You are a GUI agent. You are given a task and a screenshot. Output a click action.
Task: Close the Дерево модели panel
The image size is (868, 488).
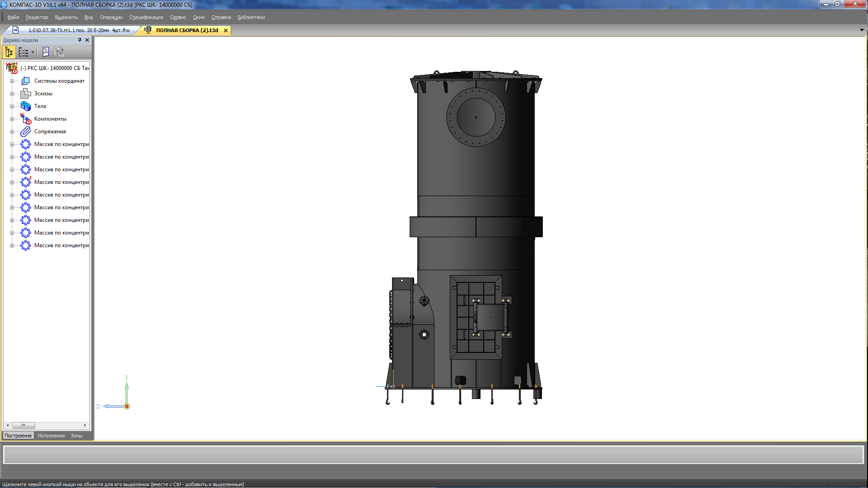click(x=87, y=40)
